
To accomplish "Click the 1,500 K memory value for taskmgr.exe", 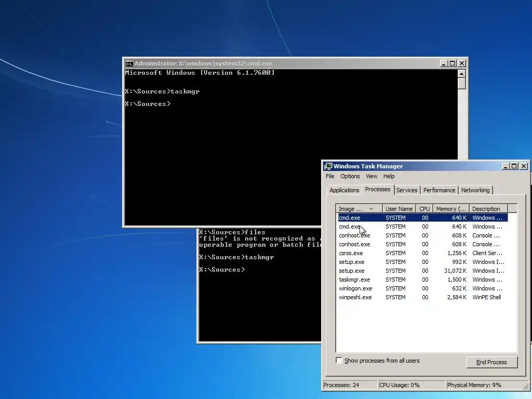I will pyautogui.click(x=457, y=280).
